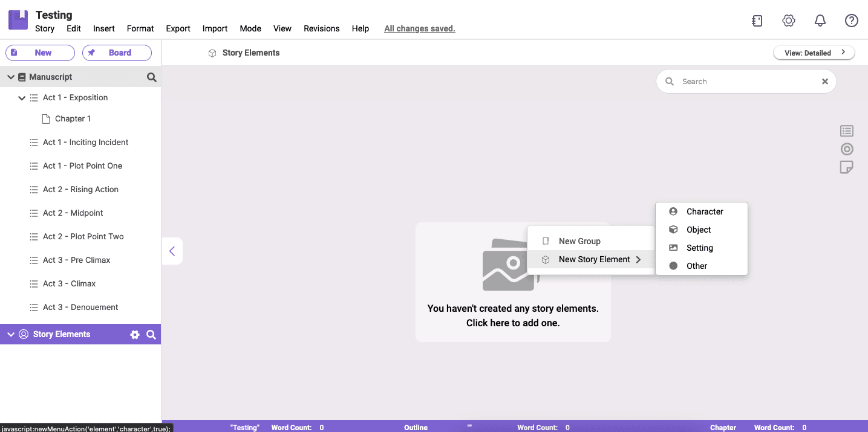Viewport: 868px width, 432px height.
Task: Clear the search field with X
Action: (824, 82)
